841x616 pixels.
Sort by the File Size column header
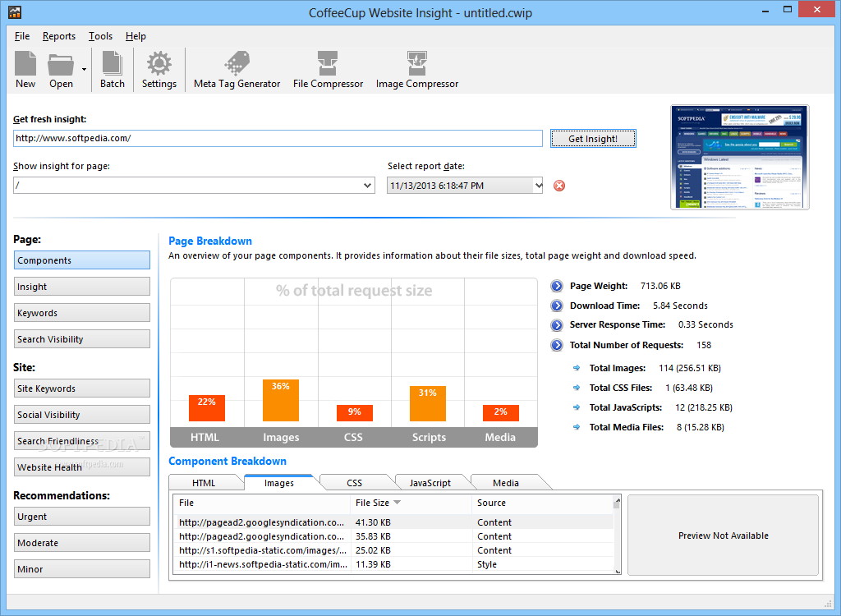(411, 503)
